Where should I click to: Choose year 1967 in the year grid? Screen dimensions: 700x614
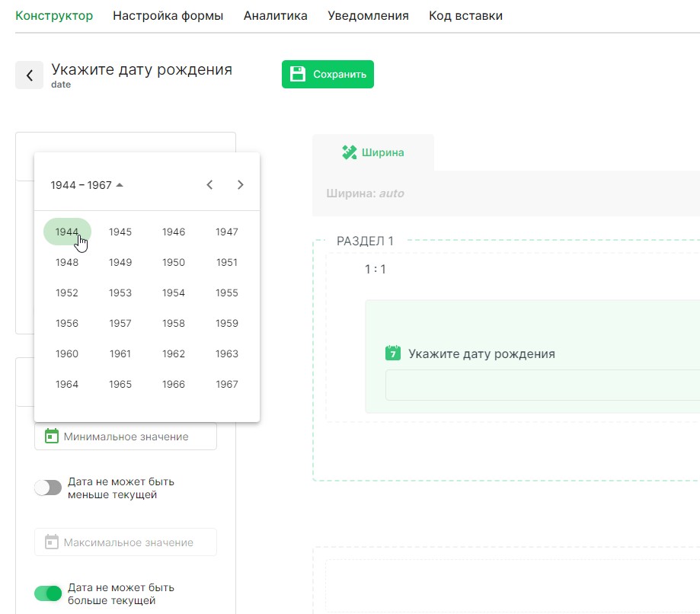226,384
